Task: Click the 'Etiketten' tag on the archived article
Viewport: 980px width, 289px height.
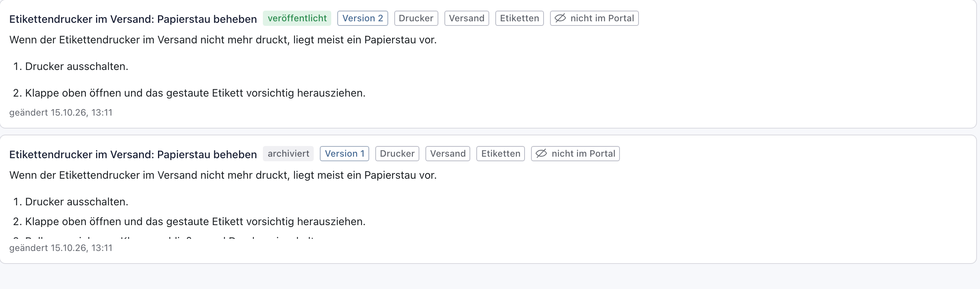Action: pos(500,154)
